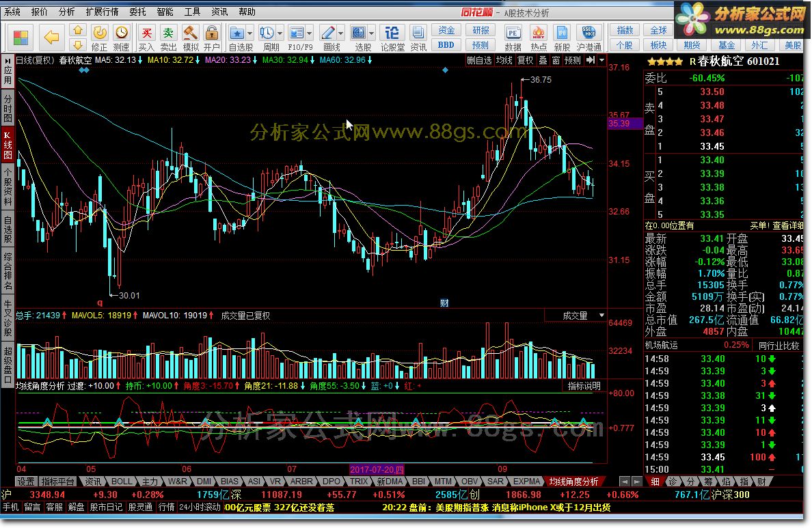Toggle 均线 moving averages display
Screen dimensions: 812x528
504,60
